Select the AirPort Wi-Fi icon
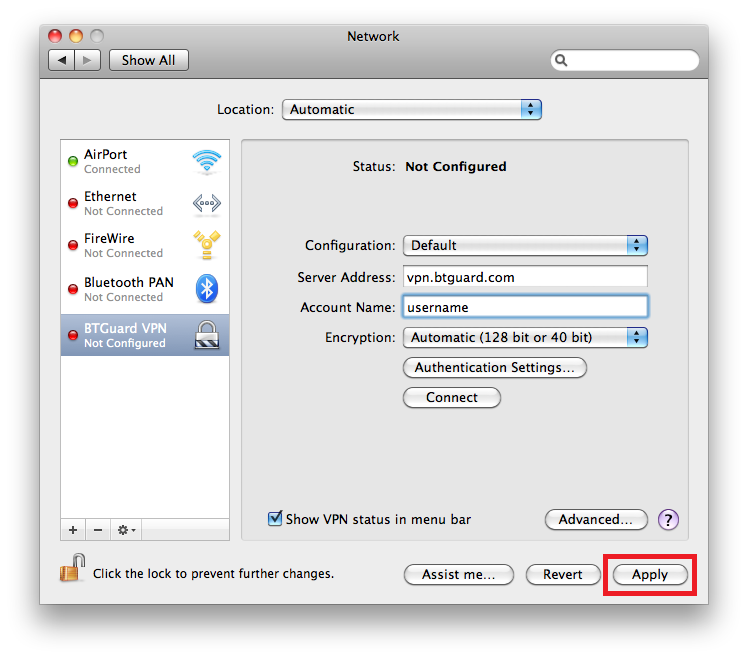Screen dimensions: 748x659 pos(206,162)
